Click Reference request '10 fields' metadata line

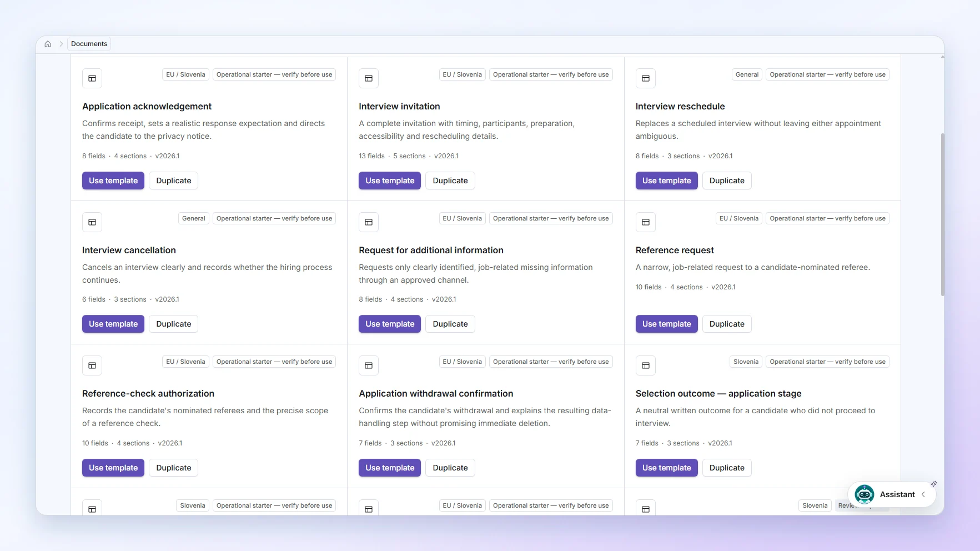[x=685, y=287]
